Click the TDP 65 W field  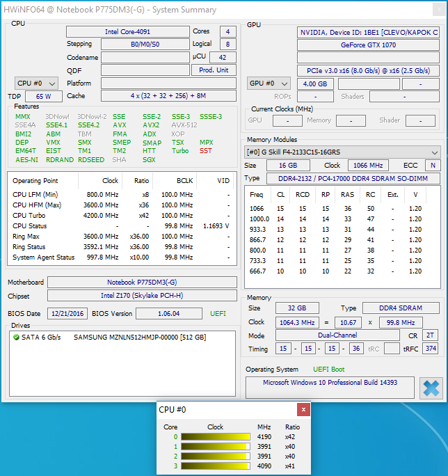tap(44, 96)
